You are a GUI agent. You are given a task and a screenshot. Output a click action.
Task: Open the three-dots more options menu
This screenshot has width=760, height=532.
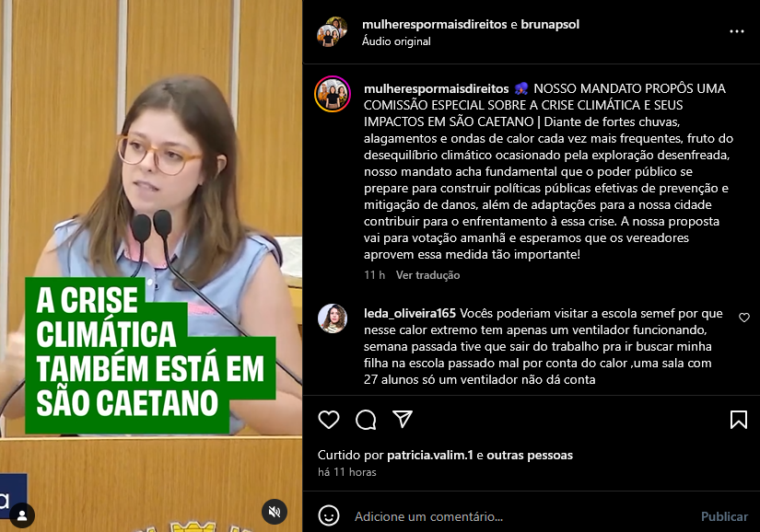coord(737,31)
